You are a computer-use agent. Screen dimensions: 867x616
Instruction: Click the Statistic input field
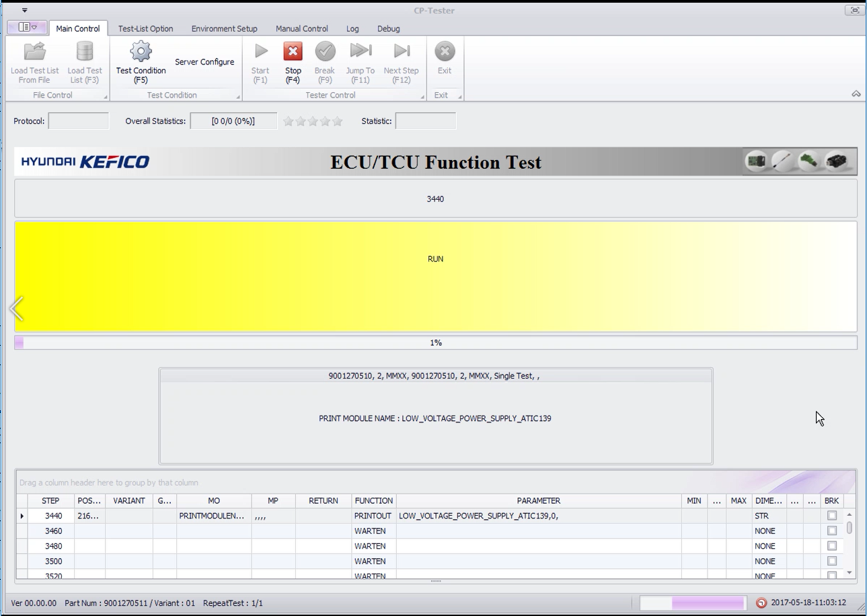coord(425,121)
